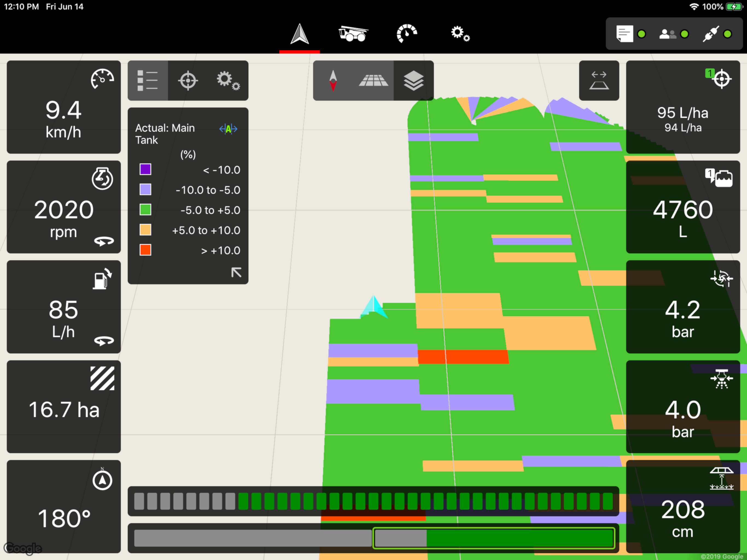Tap the red over-application map strip

tap(463, 357)
